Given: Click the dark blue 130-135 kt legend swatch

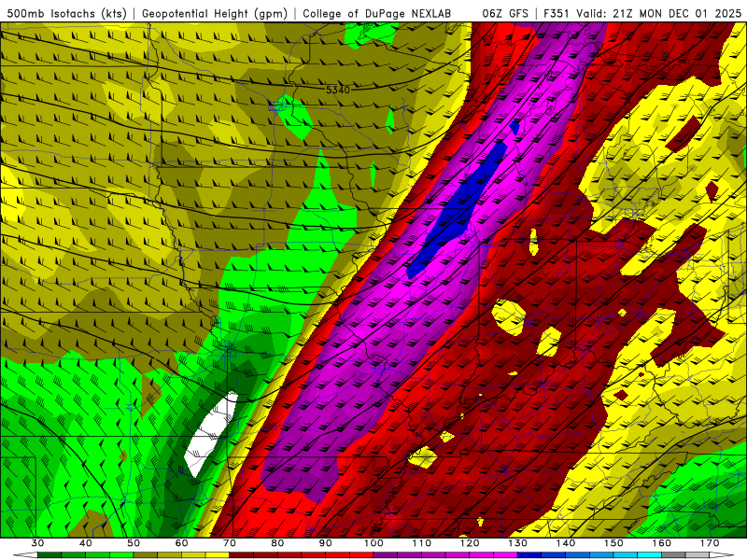Looking at the screenshot, I should [529, 555].
